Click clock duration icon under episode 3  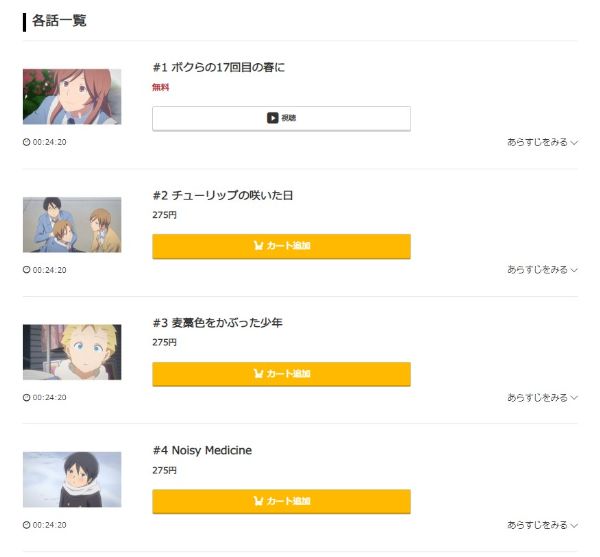pos(26,398)
